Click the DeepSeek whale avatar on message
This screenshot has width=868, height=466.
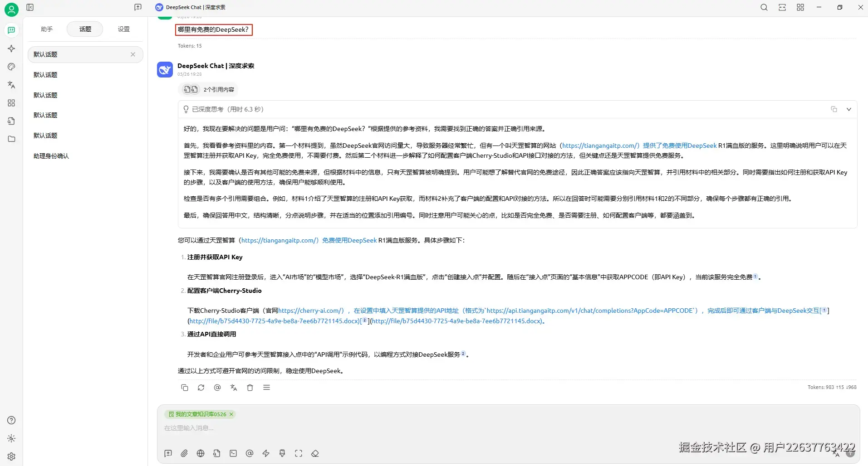tap(165, 69)
